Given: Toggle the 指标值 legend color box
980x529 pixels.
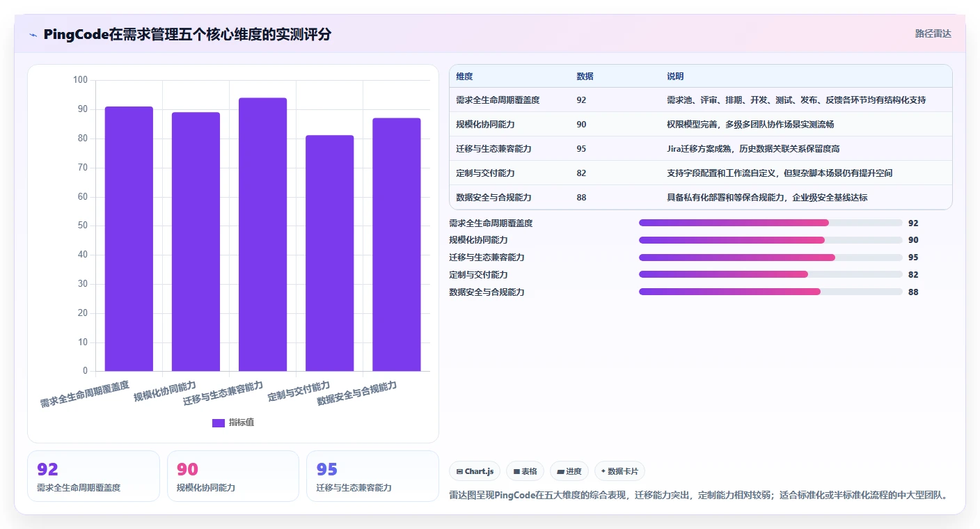Looking at the screenshot, I should [x=219, y=423].
